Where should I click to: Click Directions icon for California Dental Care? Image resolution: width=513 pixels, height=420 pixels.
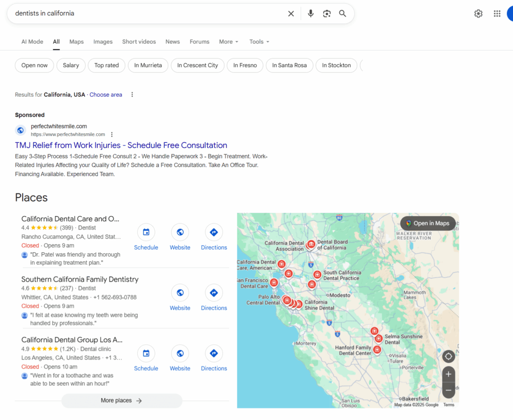point(214,232)
